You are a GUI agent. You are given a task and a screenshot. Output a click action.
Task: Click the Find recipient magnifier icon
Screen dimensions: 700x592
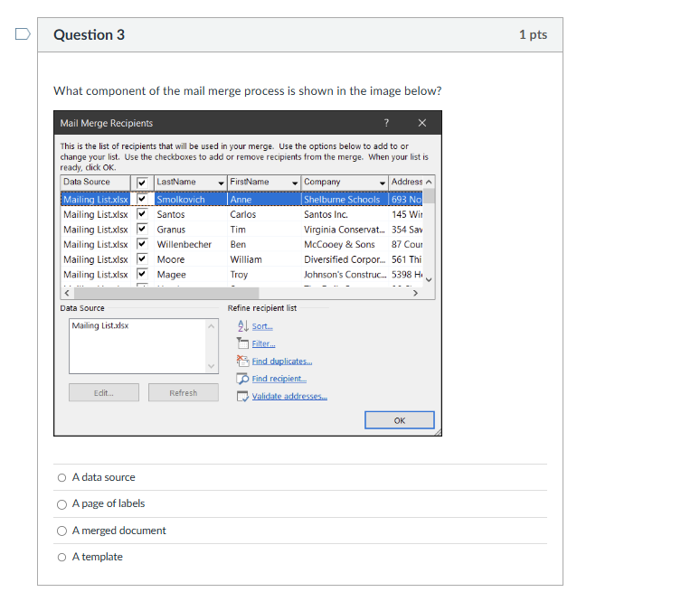242,379
